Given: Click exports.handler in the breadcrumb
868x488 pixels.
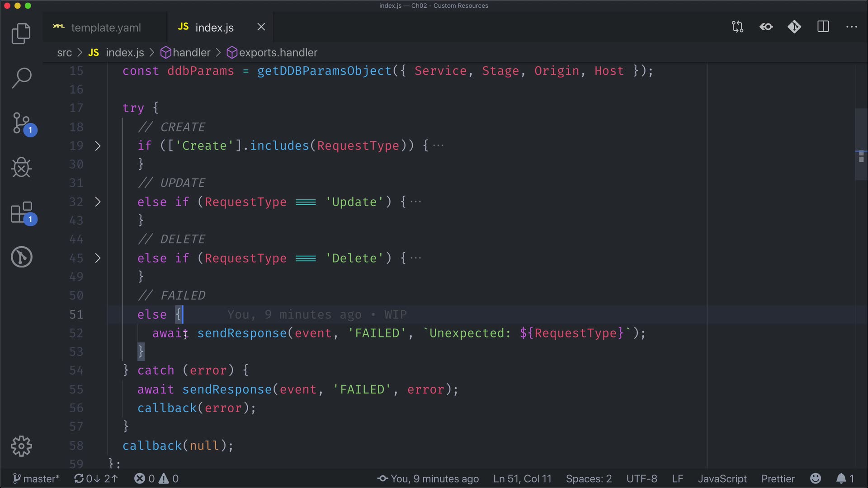Looking at the screenshot, I should point(278,53).
